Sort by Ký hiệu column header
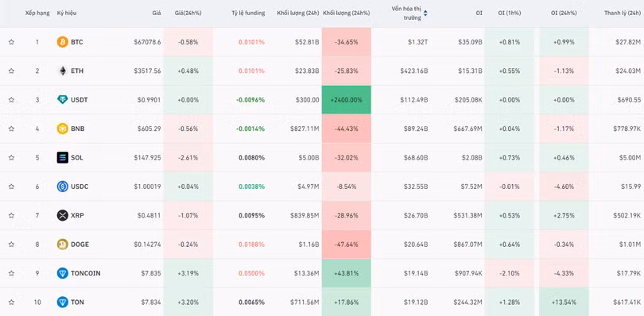 point(67,13)
